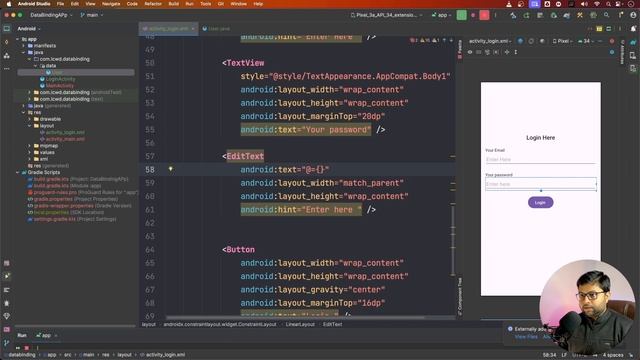
Task: Click the inspection warnings count indicator
Action: tap(425, 40)
